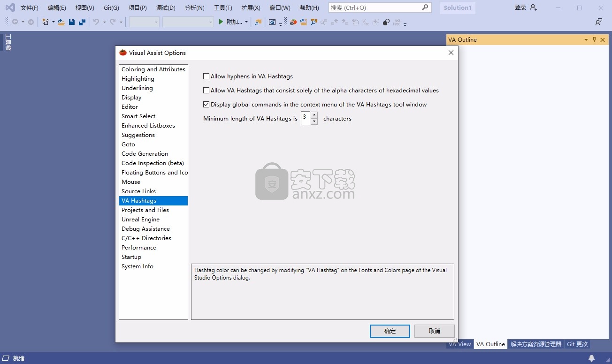Open the 调试(D) menu
The width and height of the screenshot is (612, 364).
coord(166,8)
